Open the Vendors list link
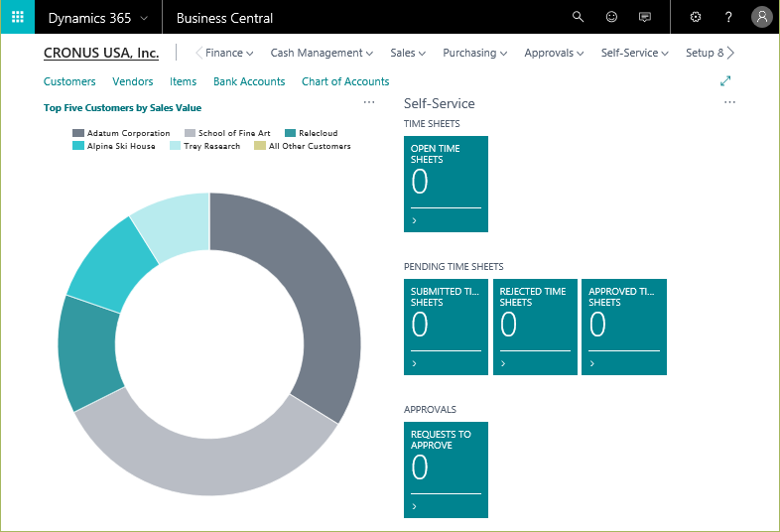The image size is (780, 532). pos(133,81)
